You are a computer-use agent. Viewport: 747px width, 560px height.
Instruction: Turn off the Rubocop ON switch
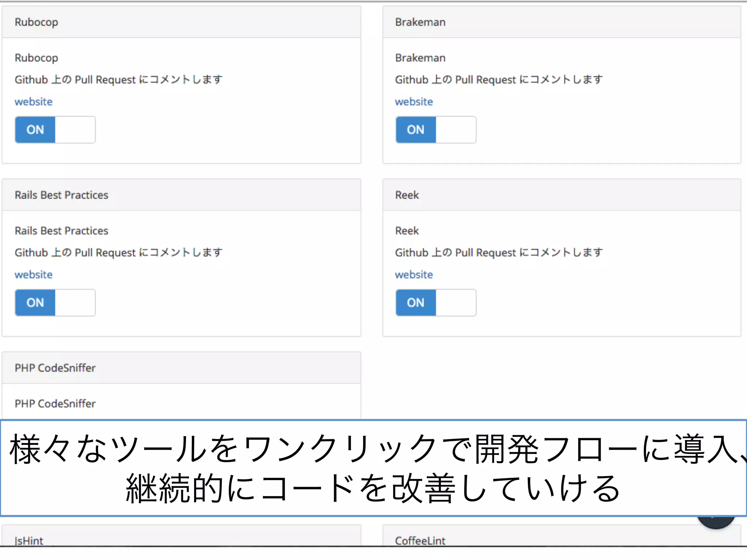tap(55, 130)
